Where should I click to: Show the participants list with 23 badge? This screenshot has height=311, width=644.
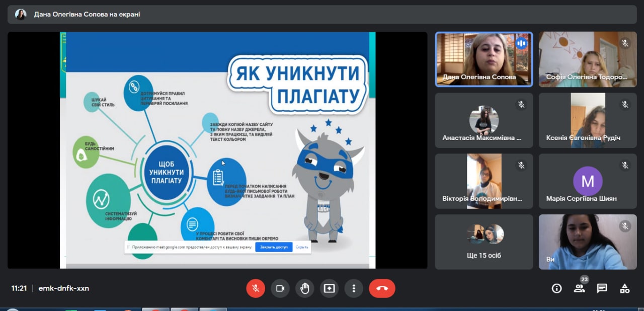tap(580, 288)
